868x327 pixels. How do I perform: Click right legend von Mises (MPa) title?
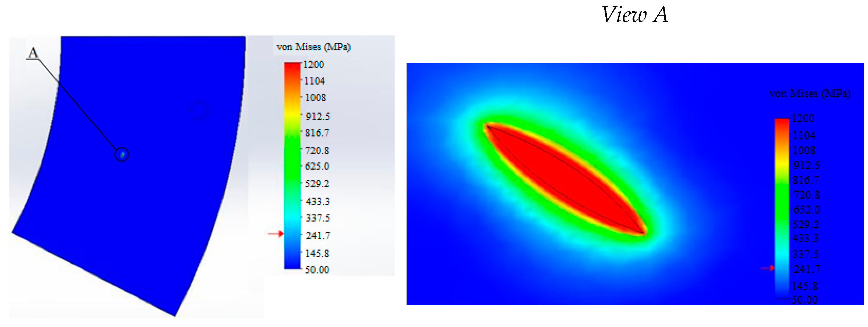[810, 93]
